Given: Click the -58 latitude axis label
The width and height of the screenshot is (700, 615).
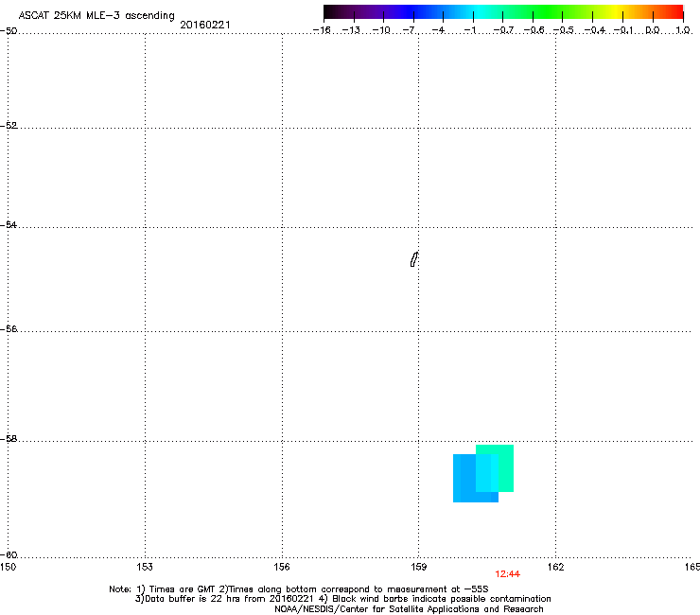Looking at the screenshot, I should coord(9,439).
